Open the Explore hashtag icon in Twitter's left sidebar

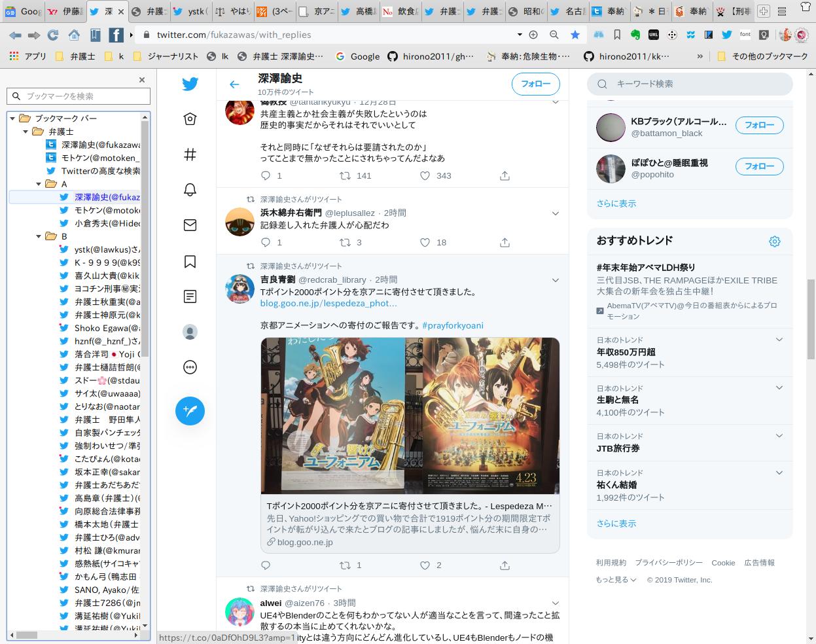[190, 154]
